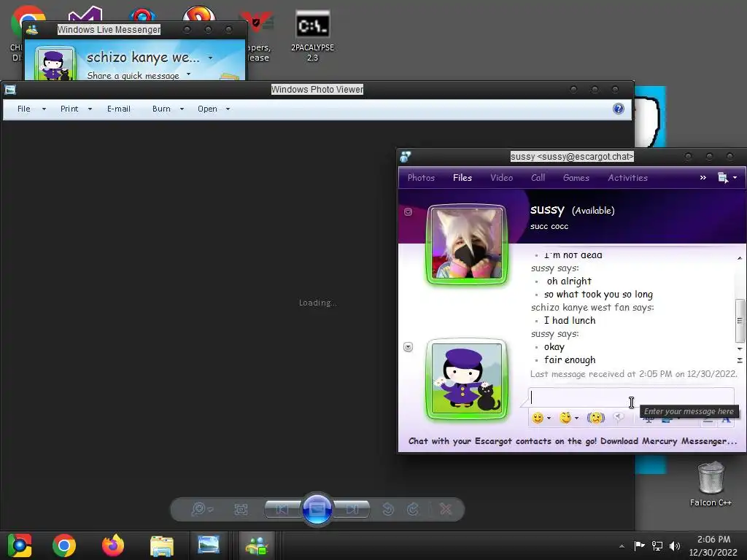Open the Falcon C++ recycle bin icon
This screenshot has width=747, height=560.
pos(711,484)
